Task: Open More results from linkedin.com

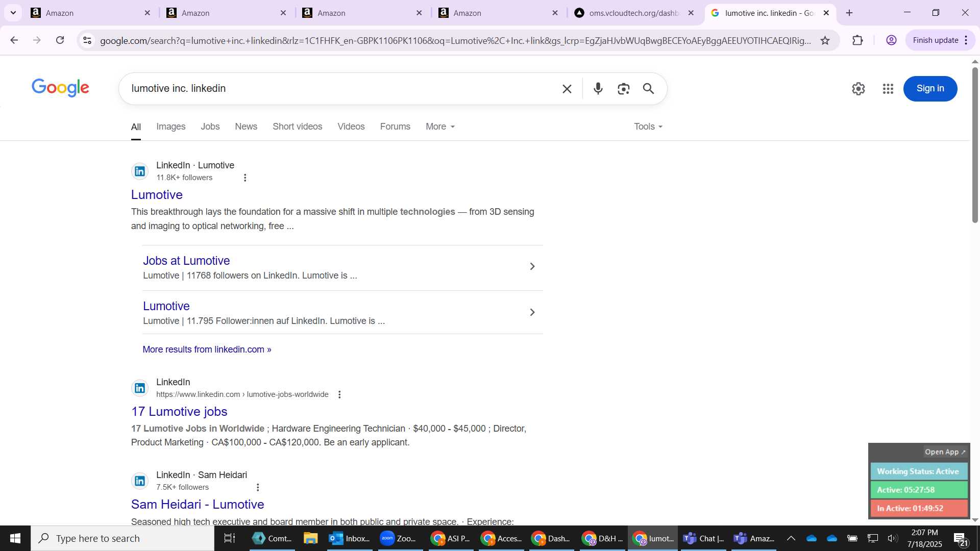Action: [x=207, y=349]
